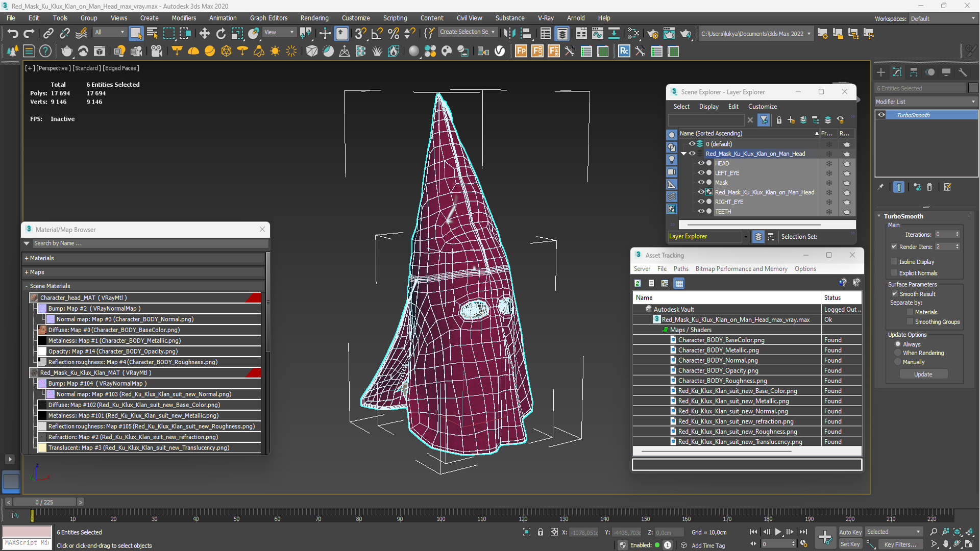
Task: Click the Redo arrow icon
Action: (29, 34)
